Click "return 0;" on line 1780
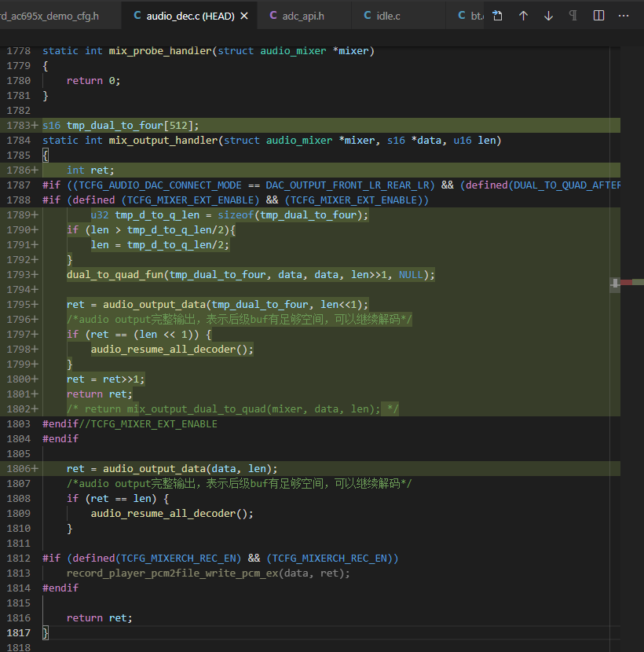Screen dimensions: 644x652 click(x=93, y=81)
